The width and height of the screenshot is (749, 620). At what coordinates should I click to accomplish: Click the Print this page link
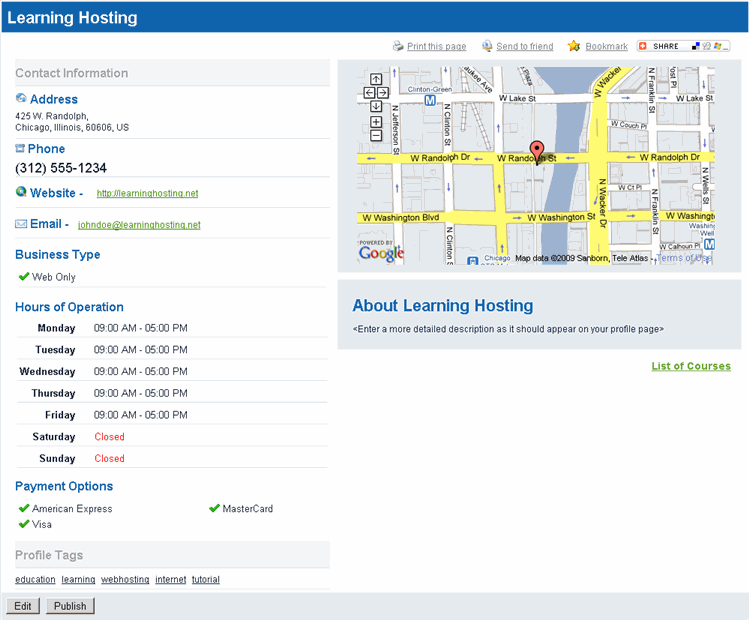(436, 47)
